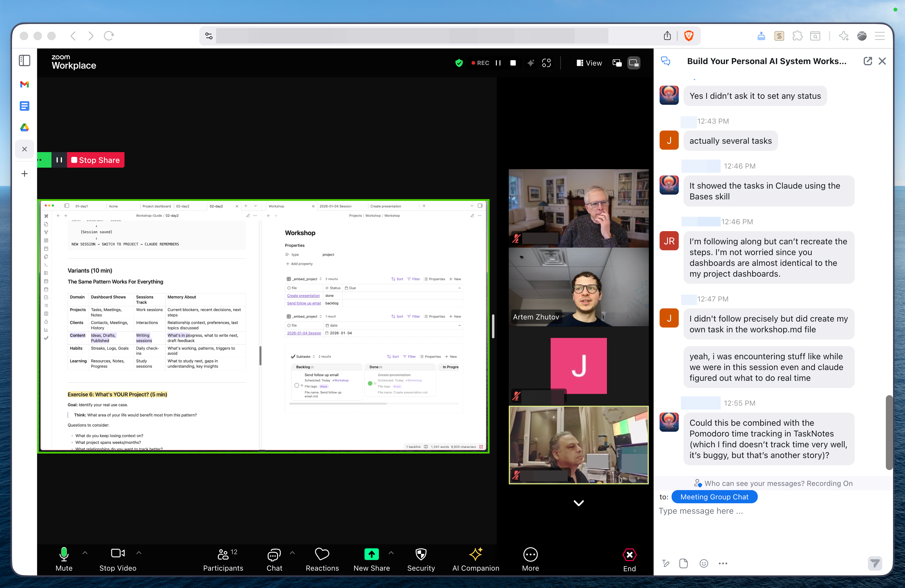Turn off camera with Stop Video
The height and width of the screenshot is (588, 905).
118,554
